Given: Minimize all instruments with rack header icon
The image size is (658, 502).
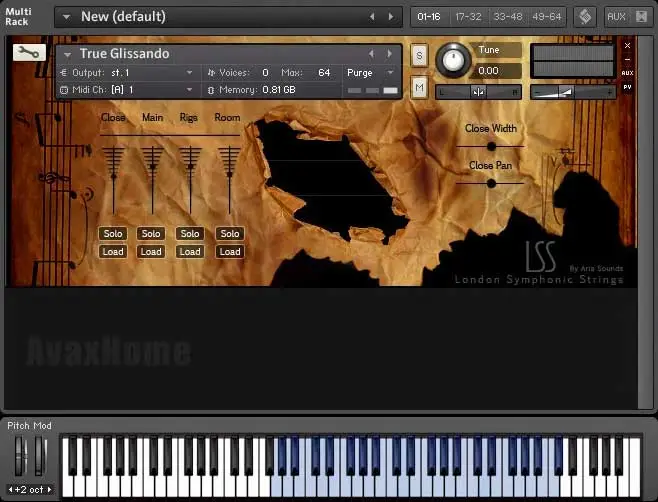Looking at the screenshot, I should [x=642, y=17].
